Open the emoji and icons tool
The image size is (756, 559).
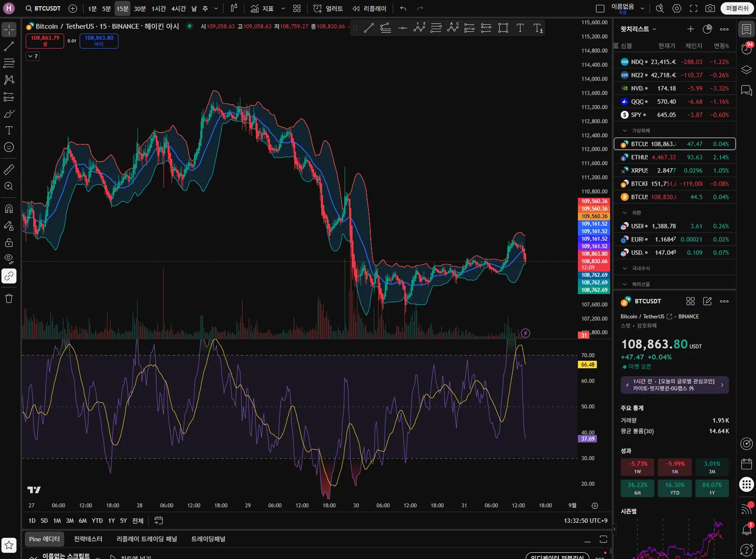point(9,147)
